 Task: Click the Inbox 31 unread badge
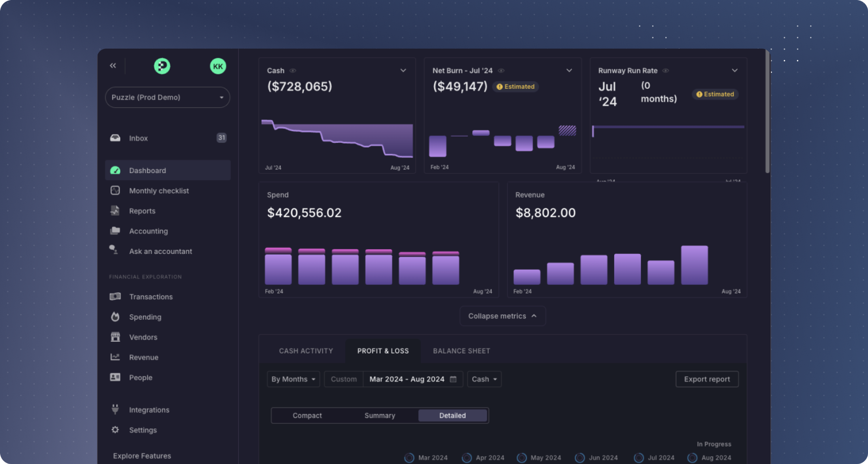(221, 138)
